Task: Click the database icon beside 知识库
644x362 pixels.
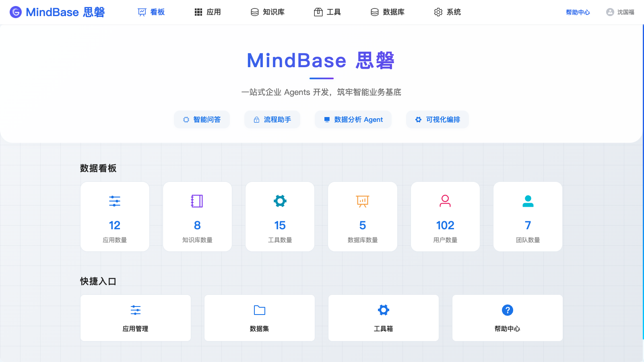Action: (x=255, y=12)
